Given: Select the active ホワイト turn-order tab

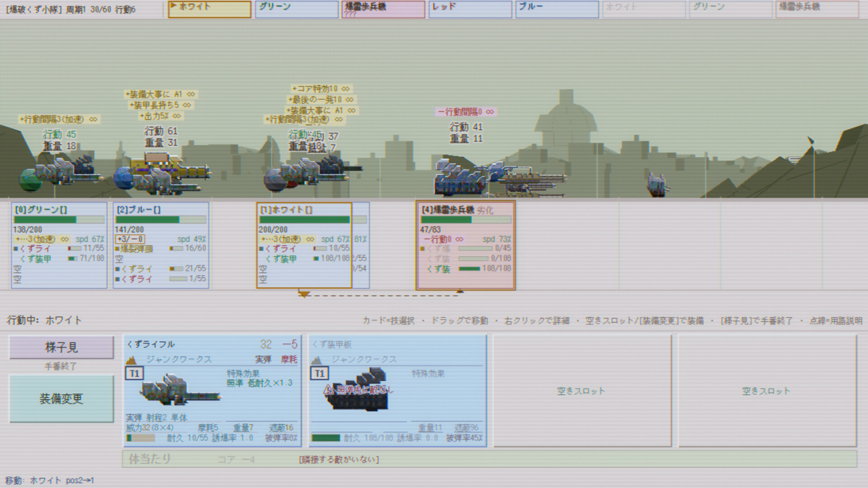Looking at the screenshot, I should coord(209,9).
